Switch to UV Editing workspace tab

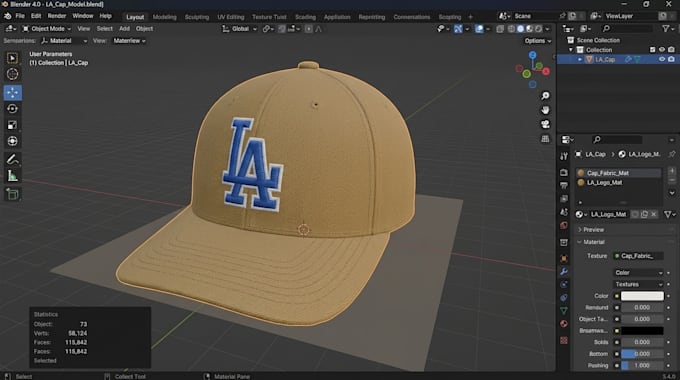click(231, 17)
